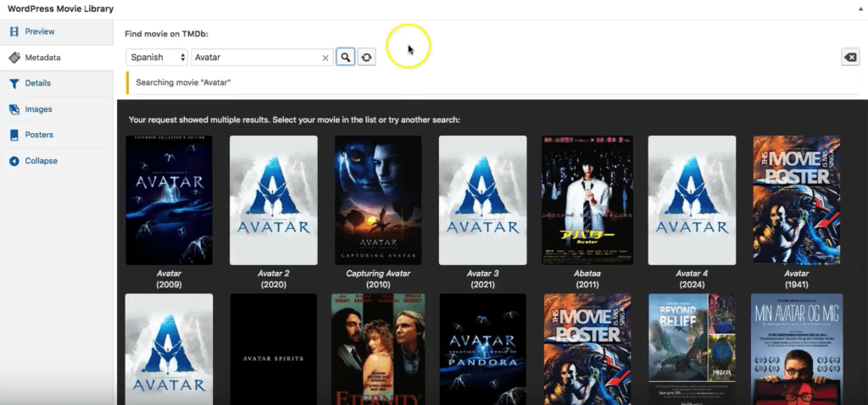Open the Posters tab

57,135
